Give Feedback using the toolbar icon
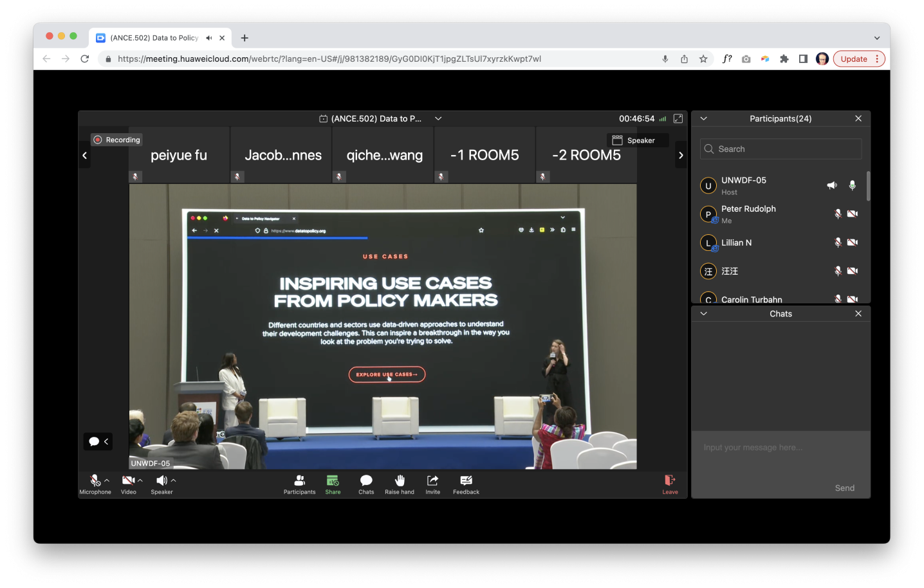This screenshot has height=588, width=924. 466,484
